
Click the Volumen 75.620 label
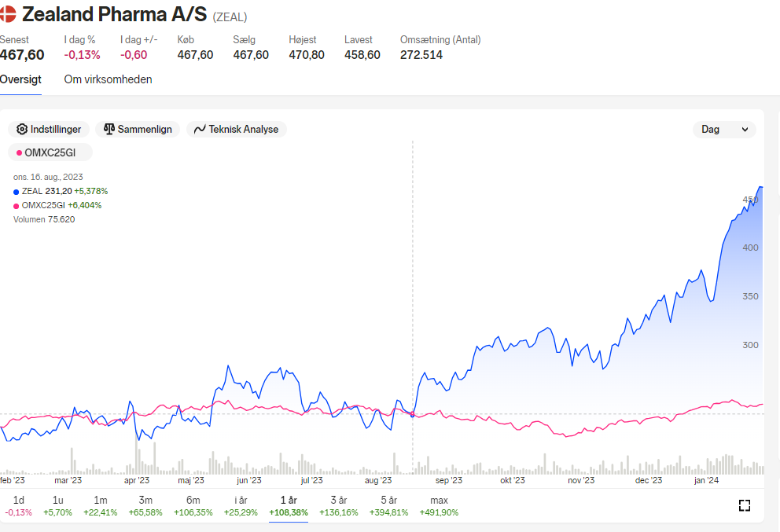[x=44, y=219]
